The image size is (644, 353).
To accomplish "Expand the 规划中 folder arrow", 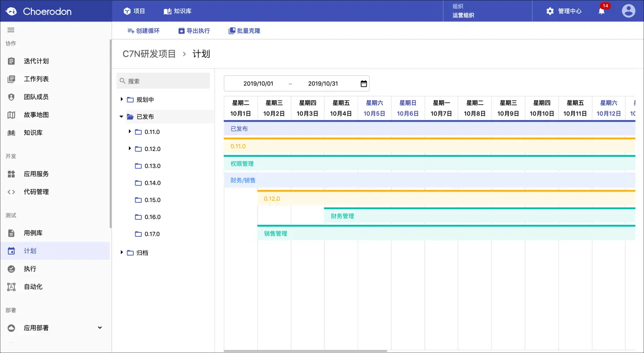I will (122, 99).
